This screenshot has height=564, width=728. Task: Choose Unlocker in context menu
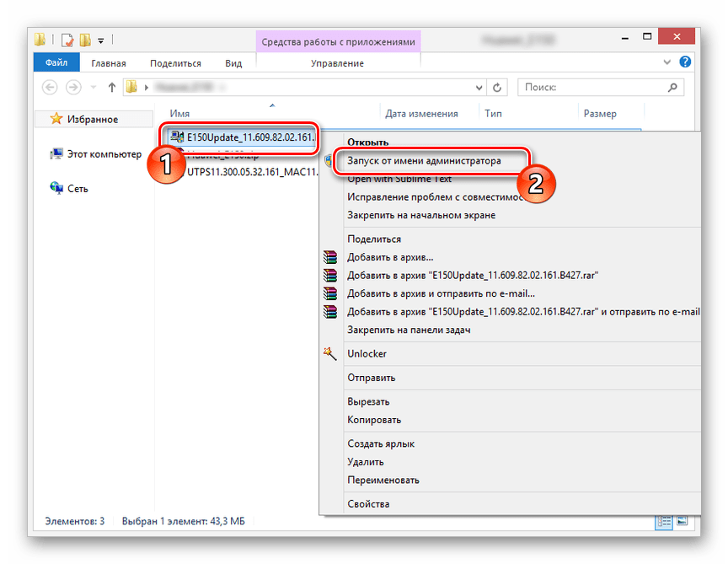point(367,353)
